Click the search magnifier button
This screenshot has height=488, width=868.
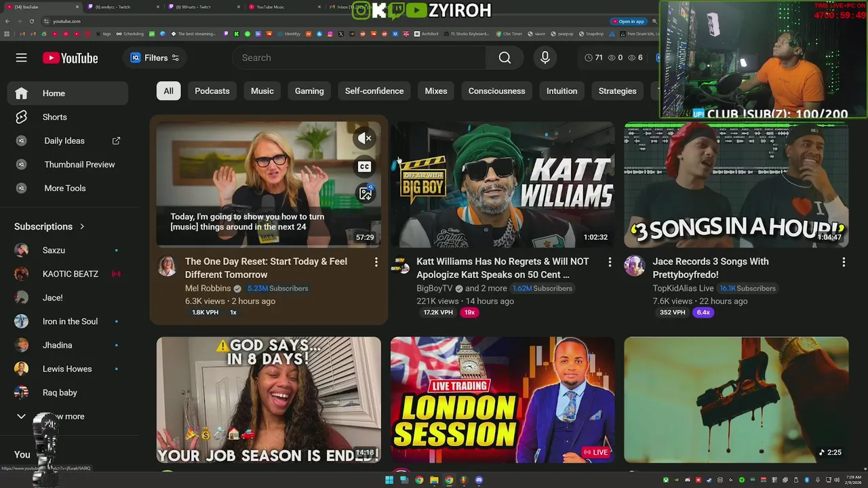pyautogui.click(x=505, y=58)
